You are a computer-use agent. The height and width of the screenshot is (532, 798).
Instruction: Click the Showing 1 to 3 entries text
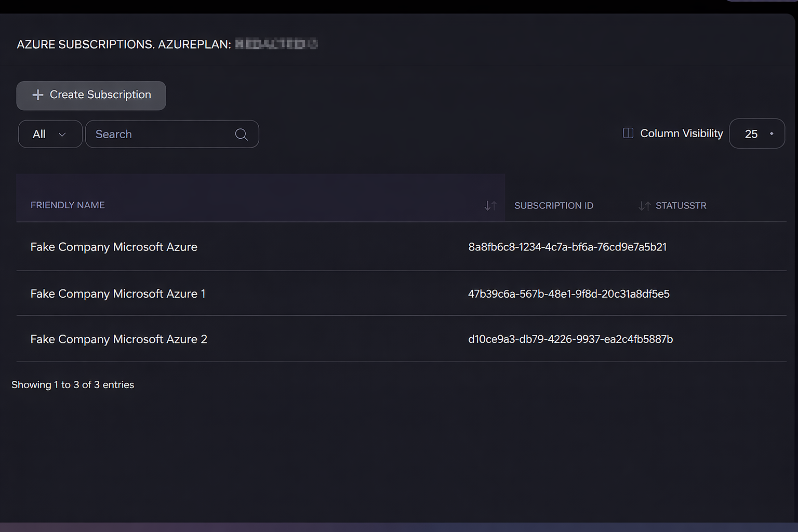73,384
